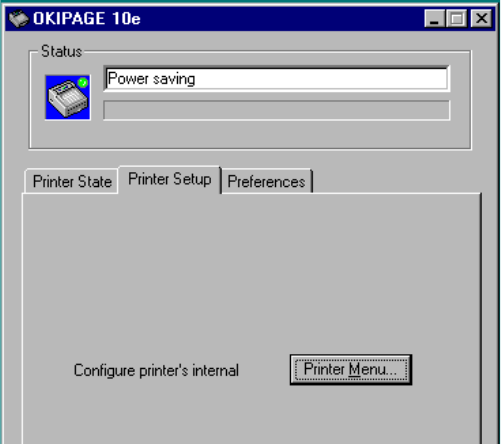Click the Status group label

pyautogui.click(x=62, y=52)
